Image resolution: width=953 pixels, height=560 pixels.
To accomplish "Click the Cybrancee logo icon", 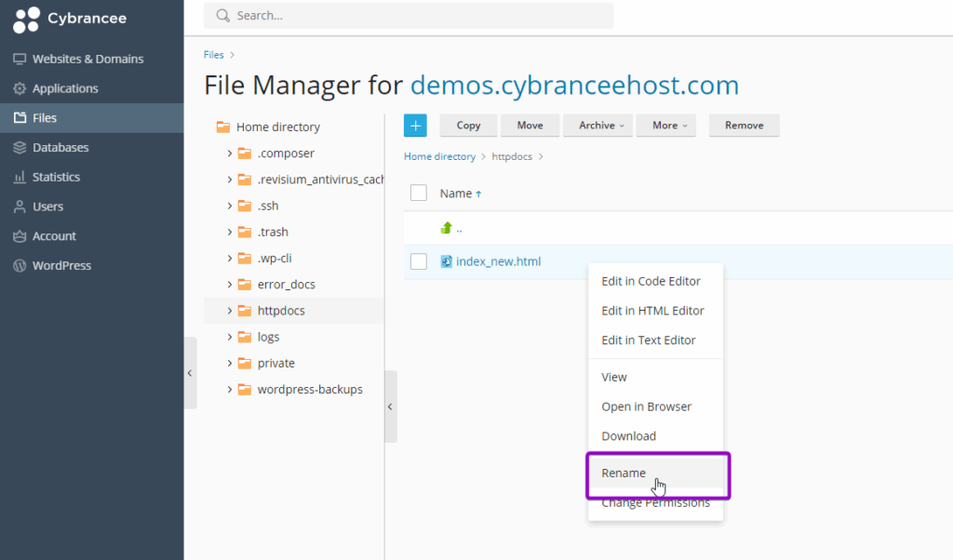I will [26, 20].
